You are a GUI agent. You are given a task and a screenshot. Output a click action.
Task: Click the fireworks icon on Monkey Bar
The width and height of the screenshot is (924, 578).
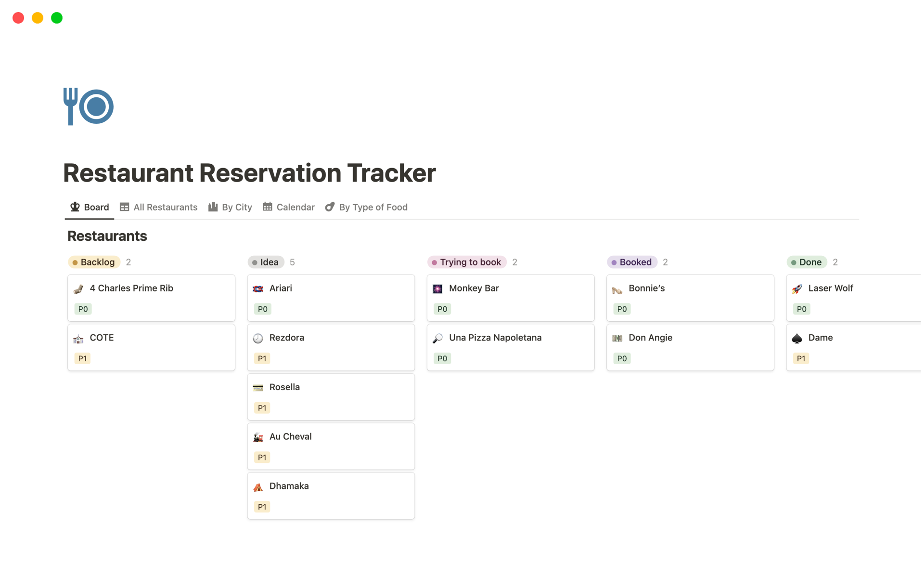pyautogui.click(x=437, y=289)
